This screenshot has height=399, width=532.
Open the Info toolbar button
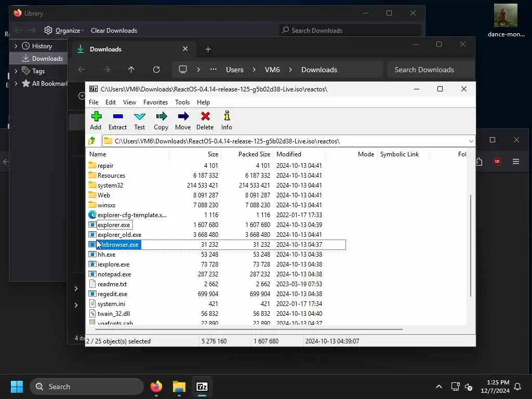tap(227, 121)
